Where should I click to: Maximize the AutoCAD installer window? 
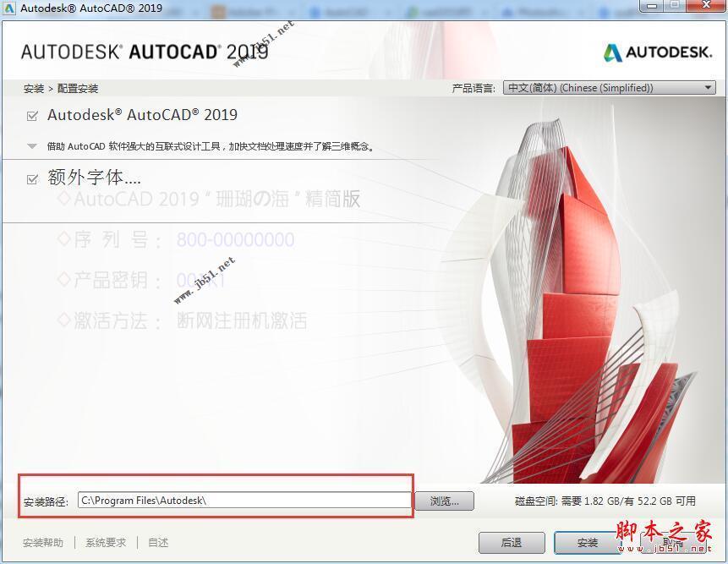click(x=676, y=7)
